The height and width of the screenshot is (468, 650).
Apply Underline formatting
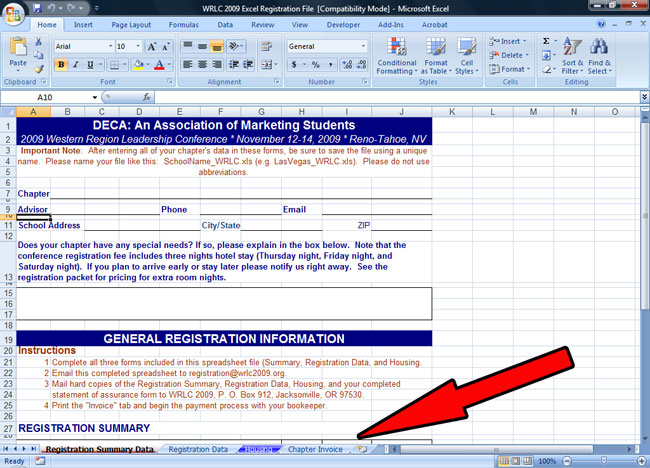(x=90, y=65)
